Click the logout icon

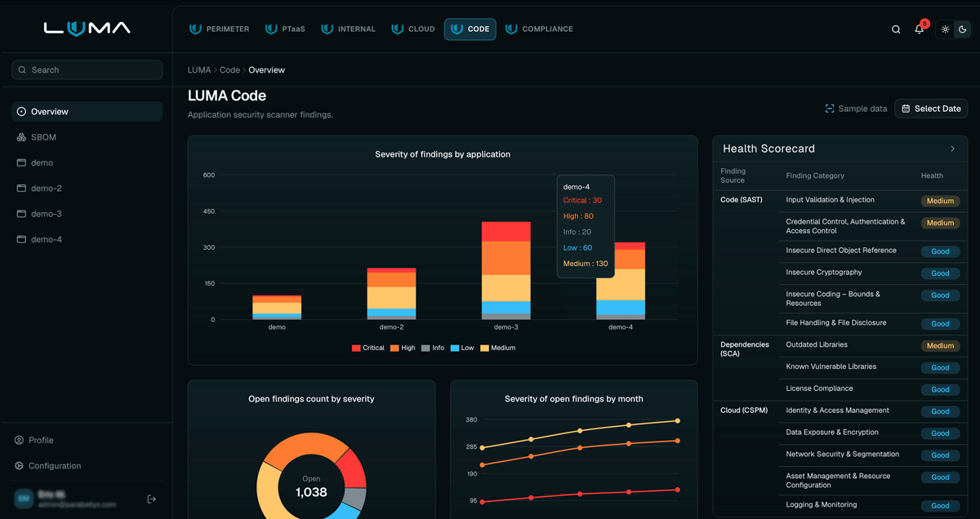click(151, 499)
